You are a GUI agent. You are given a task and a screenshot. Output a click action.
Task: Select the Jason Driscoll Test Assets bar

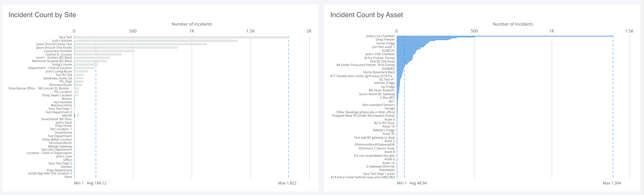pyautogui.click(x=126, y=47)
